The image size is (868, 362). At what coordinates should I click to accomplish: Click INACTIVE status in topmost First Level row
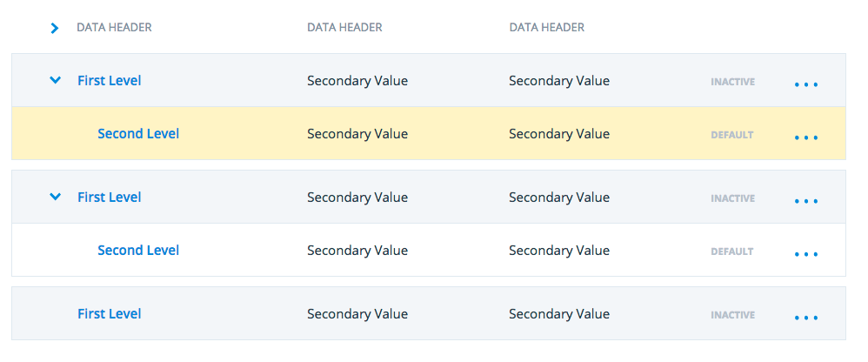coord(733,83)
